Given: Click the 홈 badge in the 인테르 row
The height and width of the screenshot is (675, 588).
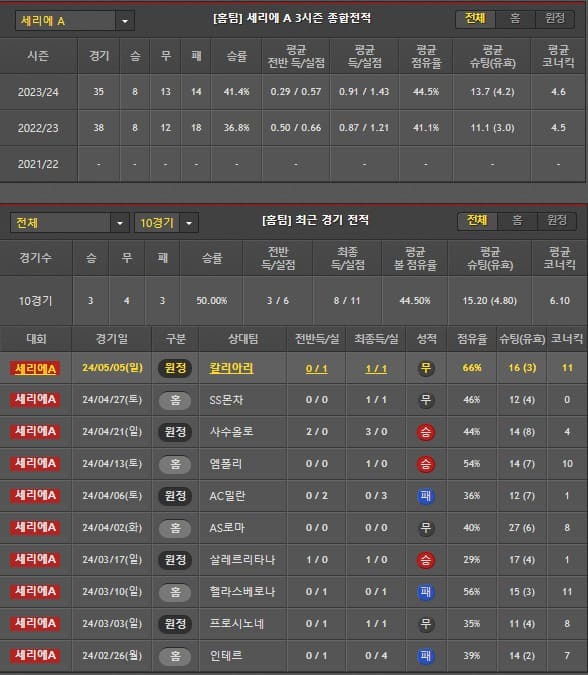Looking at the screenshot, I should click(x=175, y=656).
